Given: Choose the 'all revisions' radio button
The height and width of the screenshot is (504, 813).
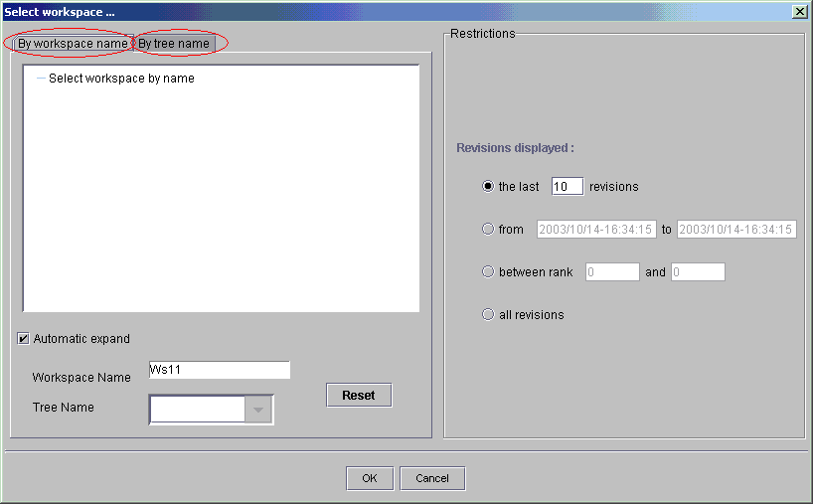Looking at the screenshot, I should point(488,314).
